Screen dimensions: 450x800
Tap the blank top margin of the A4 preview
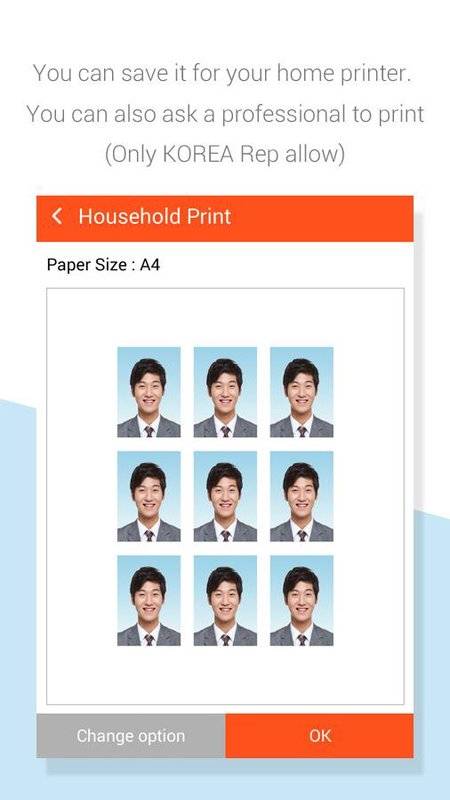(225, 317)
